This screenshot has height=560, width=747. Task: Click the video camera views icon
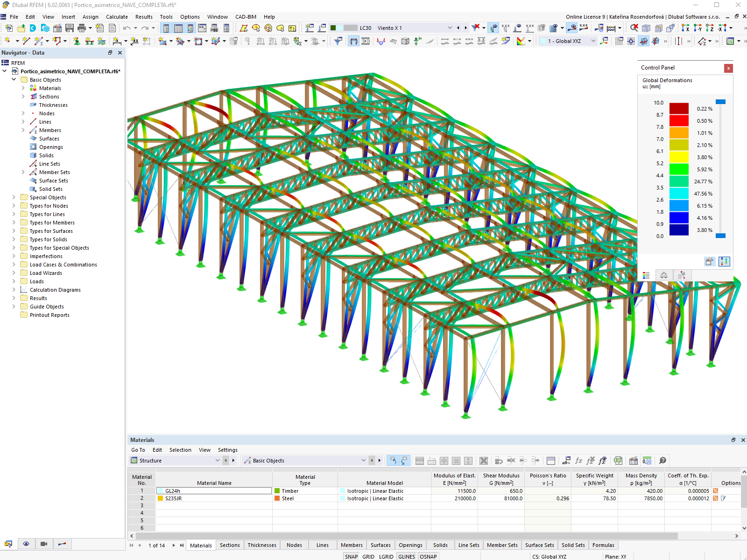[44, 544]
